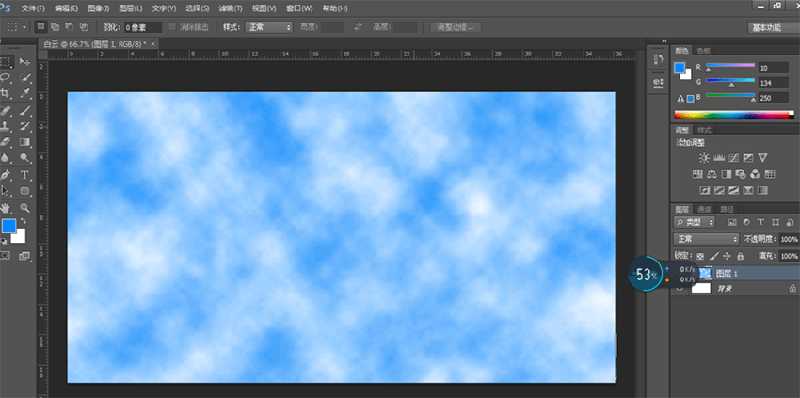Select the Blur tool

[x=6, y=158]
